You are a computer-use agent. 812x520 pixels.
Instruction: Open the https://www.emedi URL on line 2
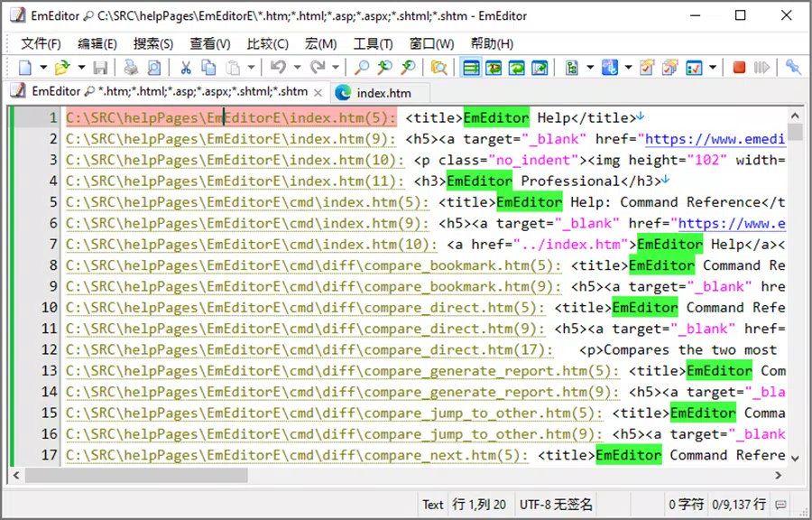[x=715, y=139]
